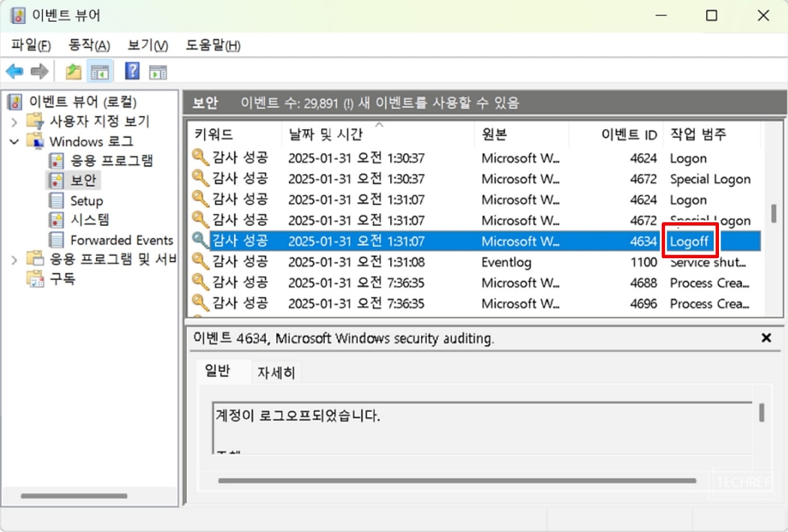Click event ID 1100 cell
Screen dimensions: 788x532
click(x=643, y=262)
